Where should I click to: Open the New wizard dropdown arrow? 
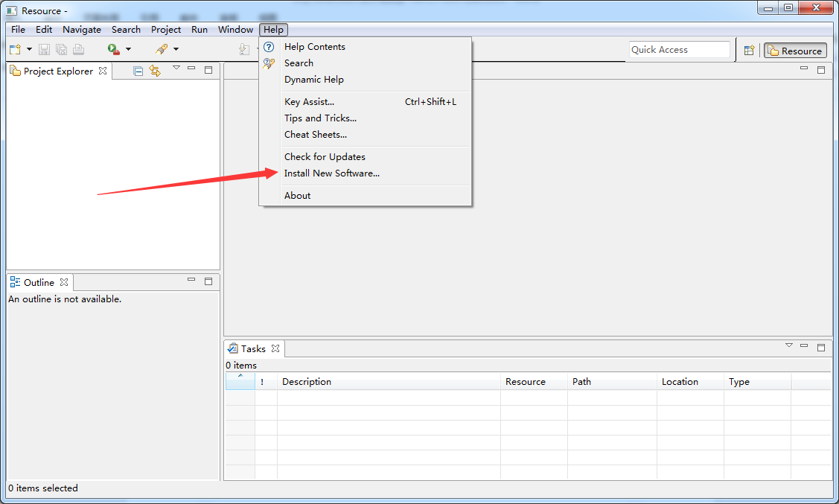click(30, 49)
